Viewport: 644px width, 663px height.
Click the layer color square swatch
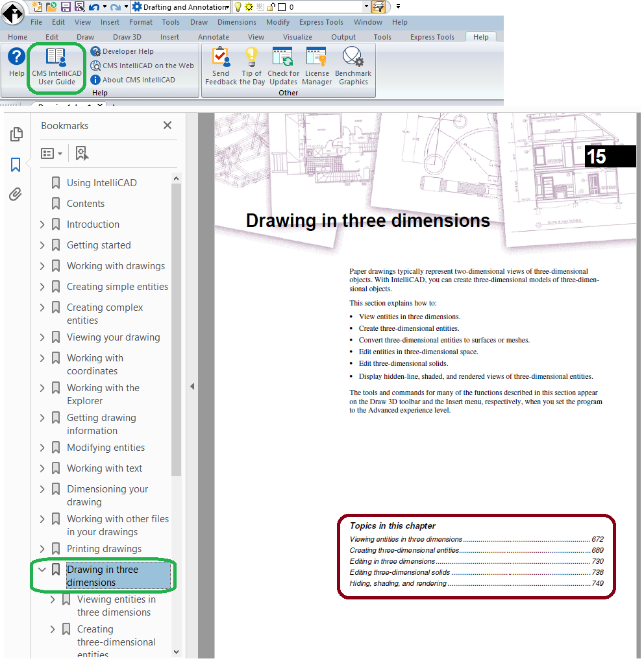tap(282, 7)
